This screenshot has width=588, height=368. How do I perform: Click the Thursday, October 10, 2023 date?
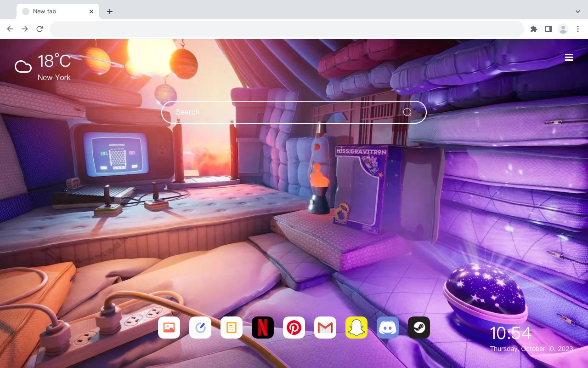pyautogui.click(x=531, y=349)
